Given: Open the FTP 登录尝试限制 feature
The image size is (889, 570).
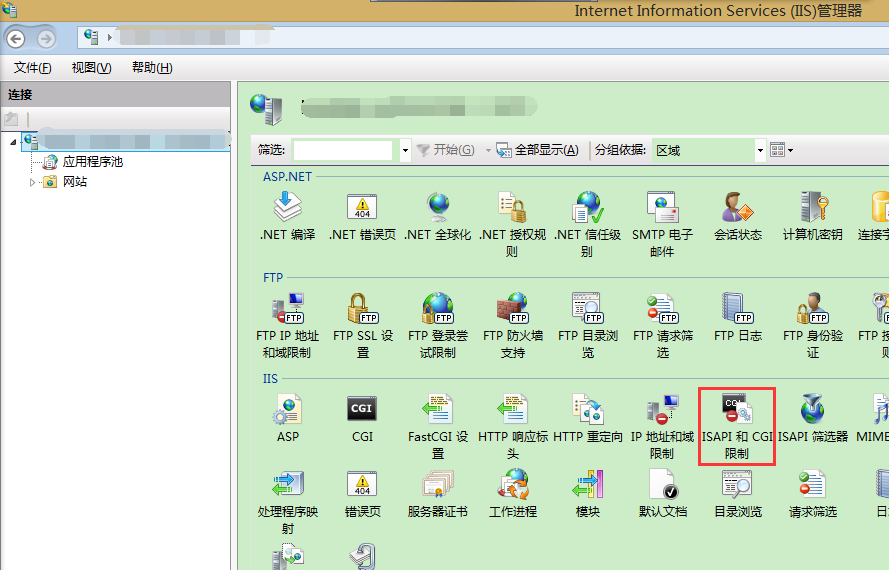Looking at the screenshot, I should click(x=438, y=326).
